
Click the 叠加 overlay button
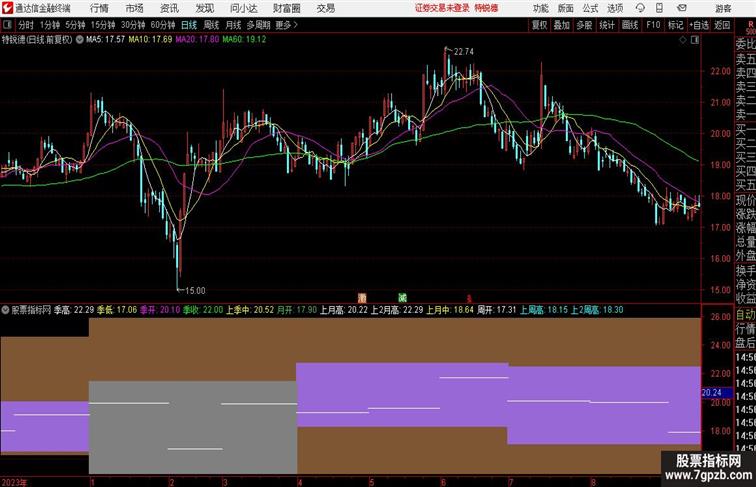(x=562, y=25)
